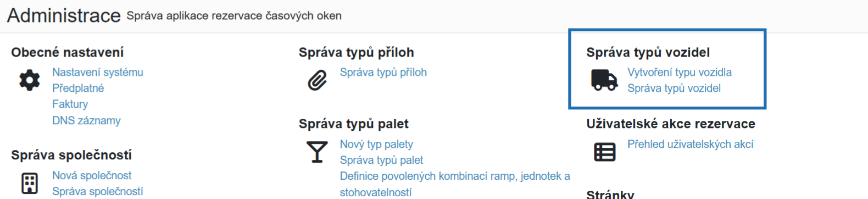
Task: Select Nový typ palety
Action: pos(376,144)
